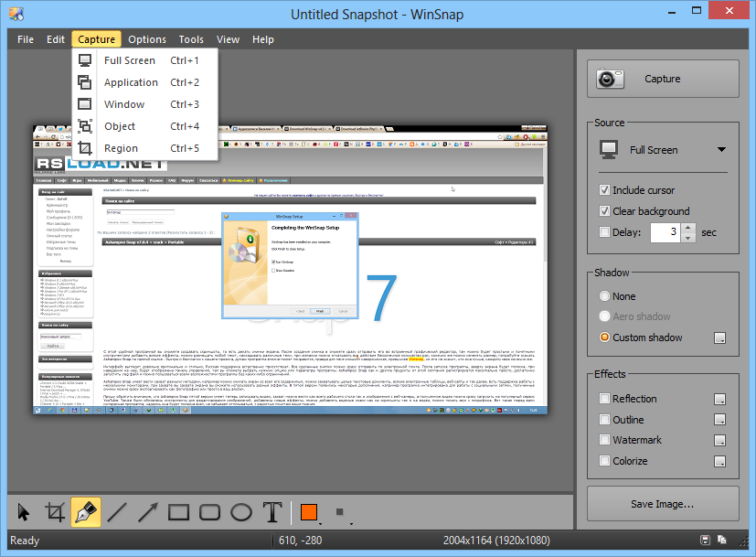The height and width of the screenshot is (557, 756).
Task: Click the Object capture menu icon
Action: (x=85, y=126)
